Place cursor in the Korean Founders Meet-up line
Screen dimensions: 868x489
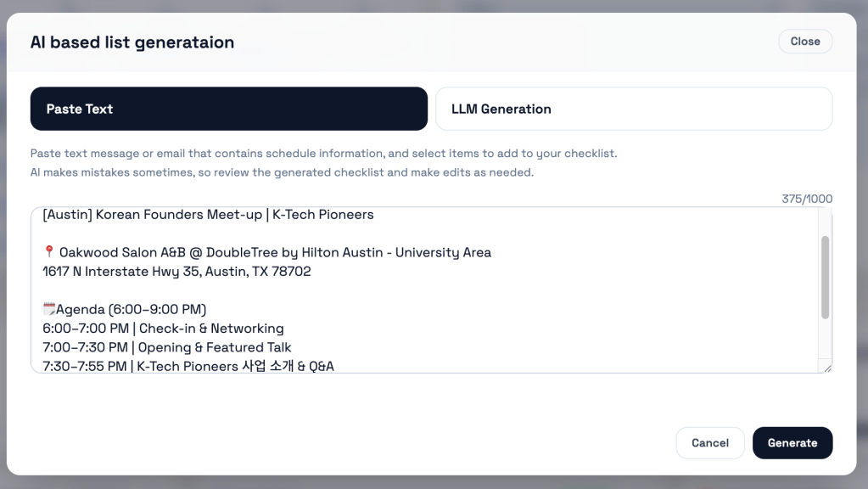tap(208, 215)
